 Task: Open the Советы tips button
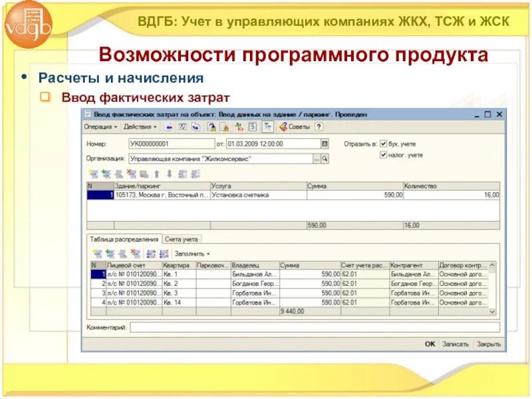click(x=295, y=127)
